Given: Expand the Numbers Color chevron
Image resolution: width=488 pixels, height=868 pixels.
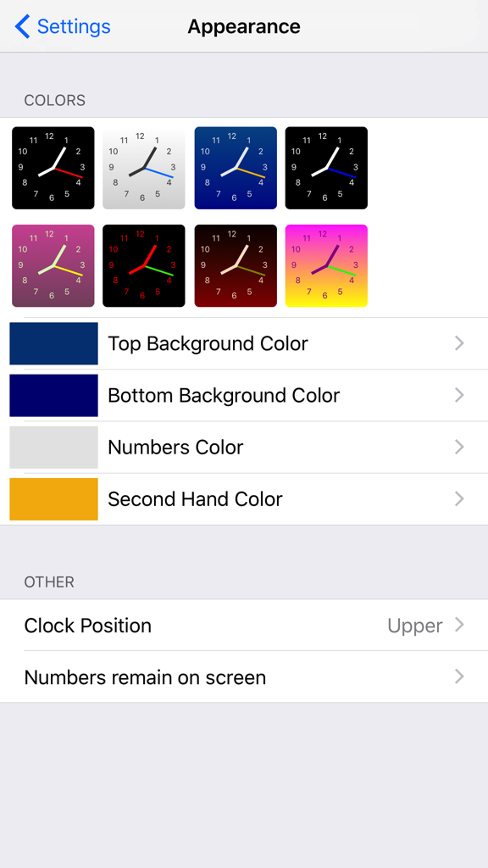Looking at the screenshot, I should pyautogui.click(x=459, y=447).
